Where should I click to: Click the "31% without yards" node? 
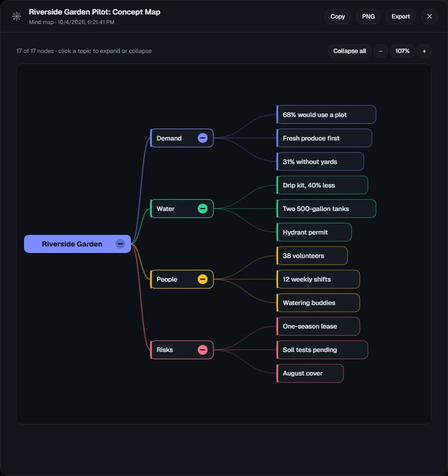point(320,161)
